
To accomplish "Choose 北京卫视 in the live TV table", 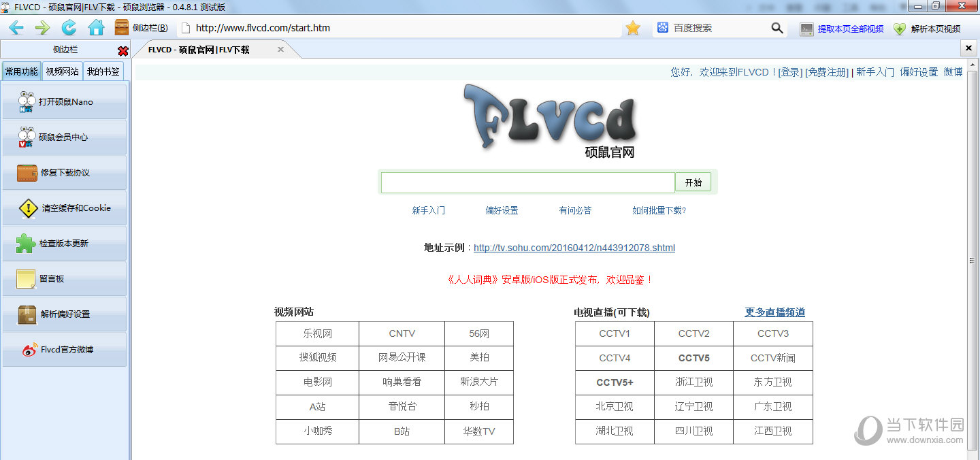I will click(615, 407).
